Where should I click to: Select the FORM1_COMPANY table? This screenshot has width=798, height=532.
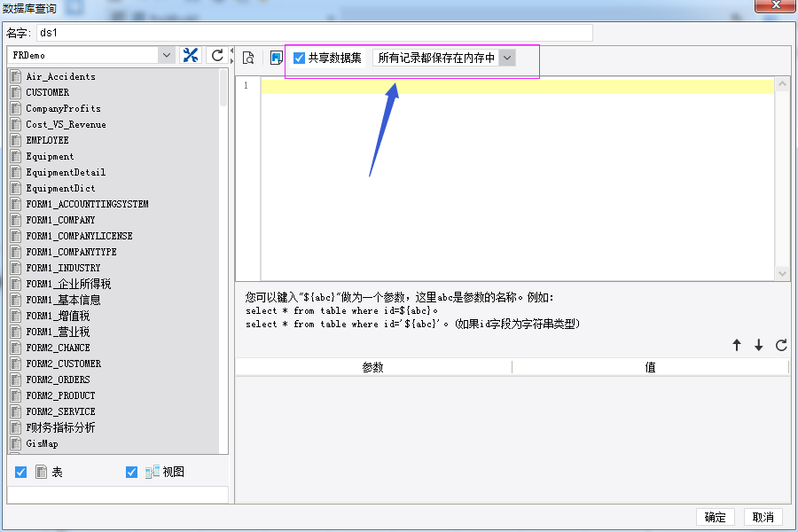coord(60,220)
